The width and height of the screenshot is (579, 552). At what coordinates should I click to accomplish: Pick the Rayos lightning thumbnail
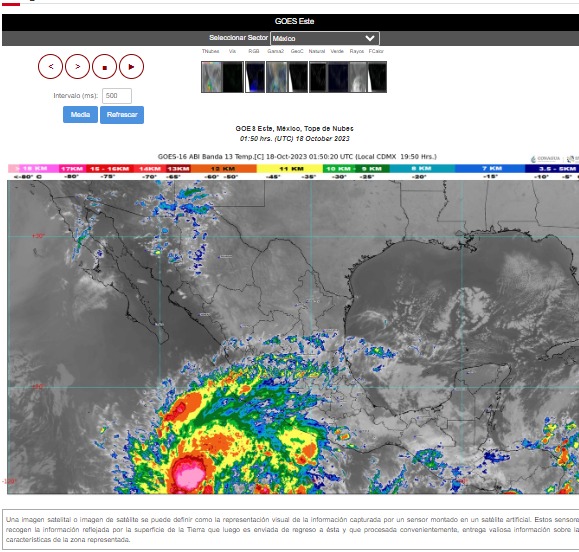357,77
